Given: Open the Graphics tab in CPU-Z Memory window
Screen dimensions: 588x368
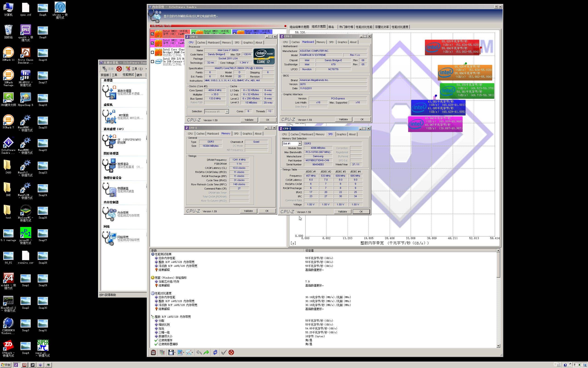Looking at the screenshot, I should [x=247, y=134].
